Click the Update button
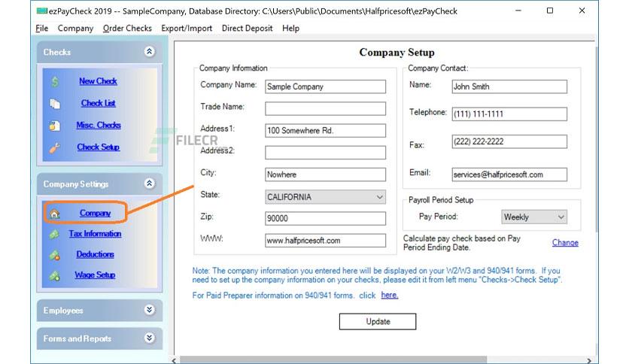 [x=378, y=321]
